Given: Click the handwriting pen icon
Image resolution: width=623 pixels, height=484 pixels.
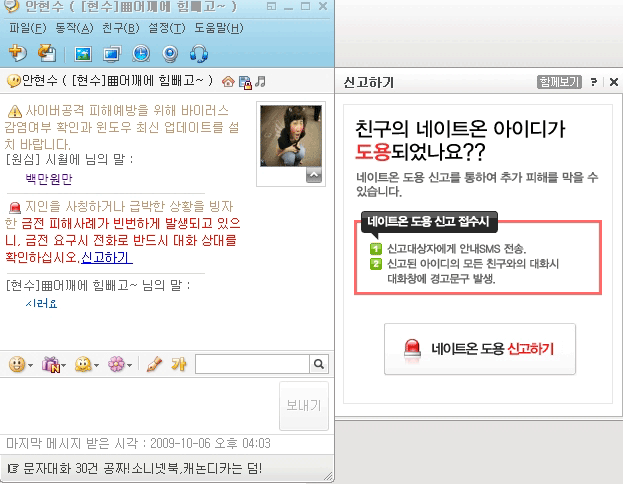Looking at the screenshot, I should (154, 364).
